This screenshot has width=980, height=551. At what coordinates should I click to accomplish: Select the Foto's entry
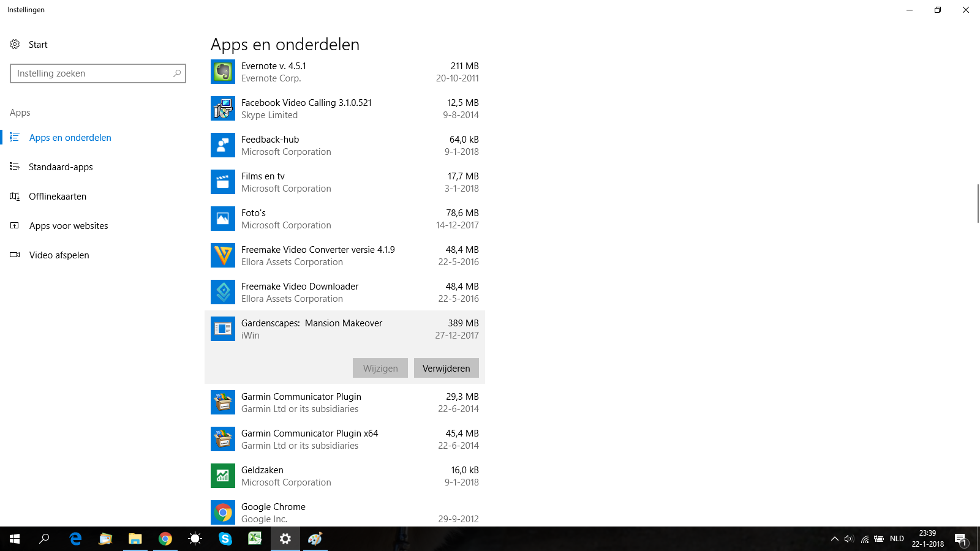345,219
